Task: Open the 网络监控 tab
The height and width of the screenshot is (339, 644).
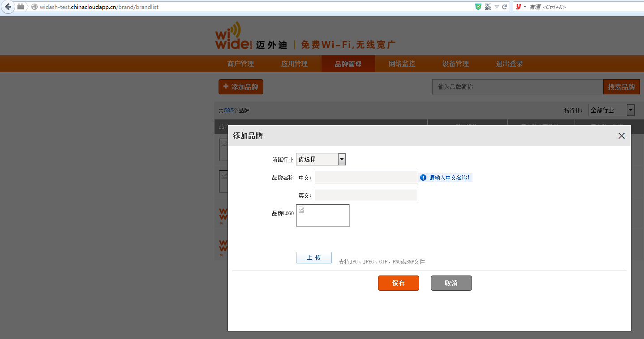Action: (x=402, y=64)
